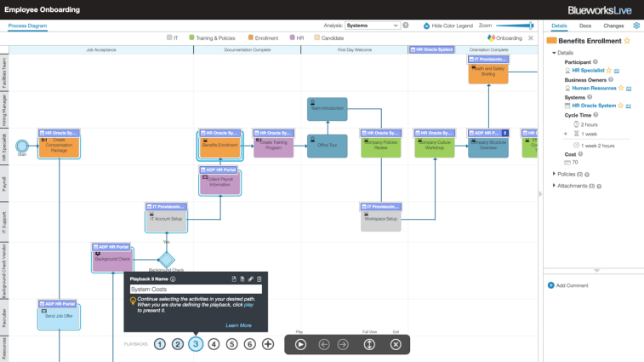Image resolution: width=644 pixels, height=362 pixels.
Task: Switch to the Process Diagram tab
Action: (27, 26)
